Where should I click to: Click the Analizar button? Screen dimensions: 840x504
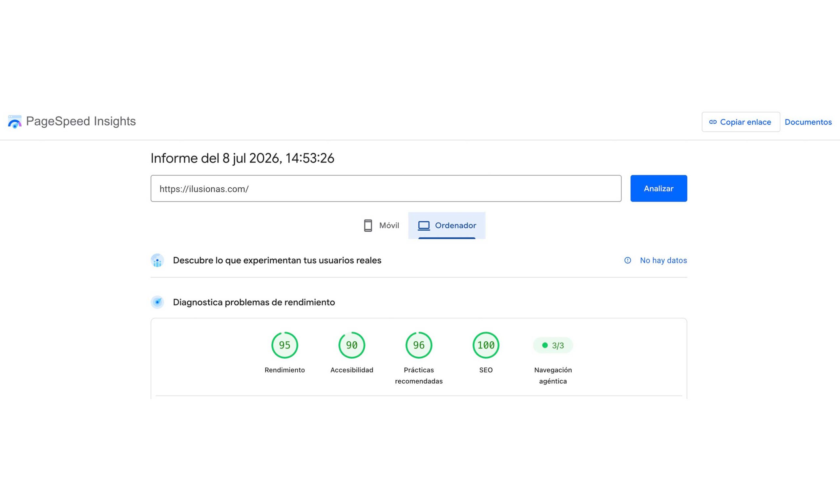point(658,188)
